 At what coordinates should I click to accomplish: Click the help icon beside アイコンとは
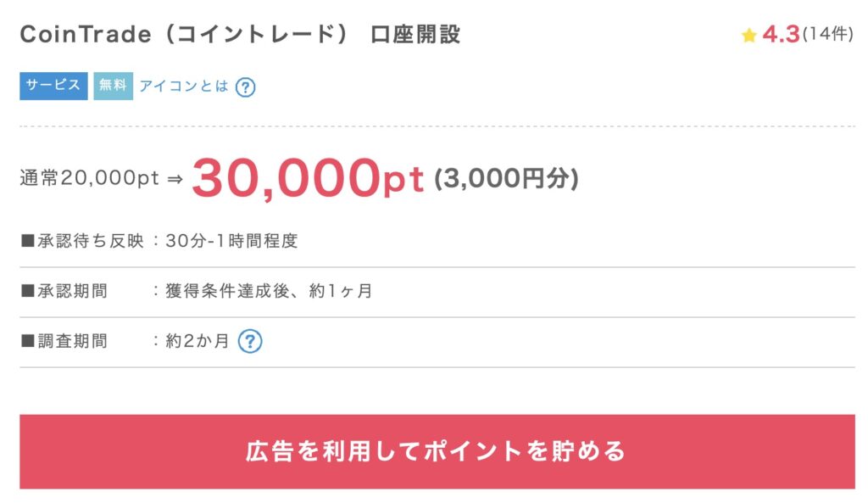click(245, 87)
